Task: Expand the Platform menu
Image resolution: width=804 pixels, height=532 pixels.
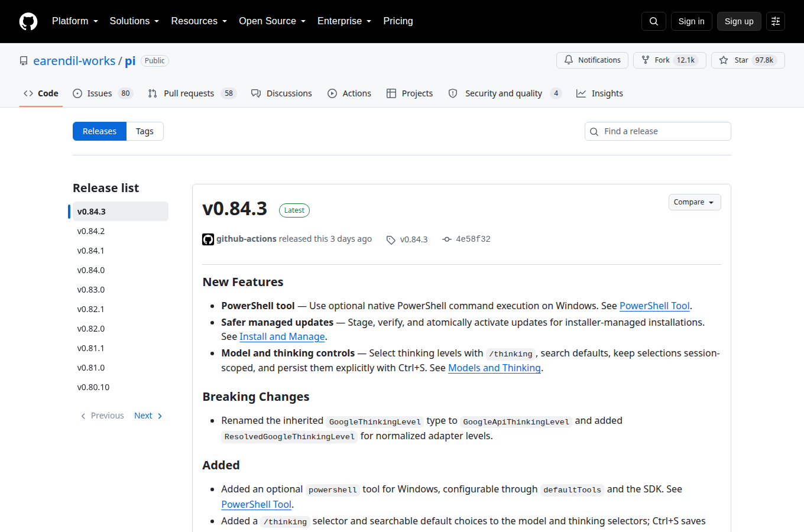Action: tap(75, 21)
